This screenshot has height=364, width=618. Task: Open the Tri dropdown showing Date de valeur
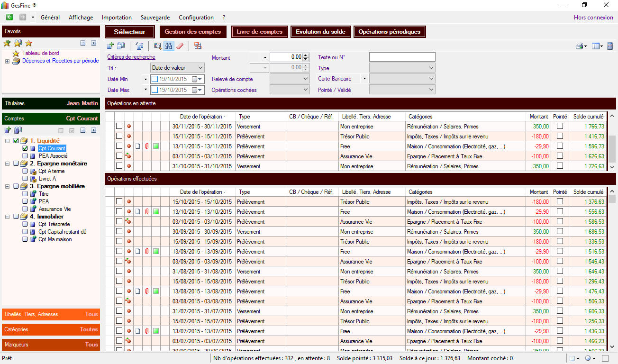pyautogui.click(x=177, y=68)
